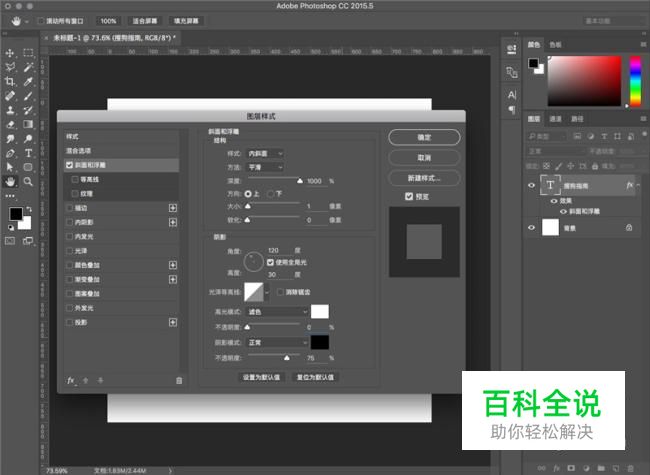This screenshot has height=475, width=650.
Task: Click the 取消 button
Action: coord(424,158)
